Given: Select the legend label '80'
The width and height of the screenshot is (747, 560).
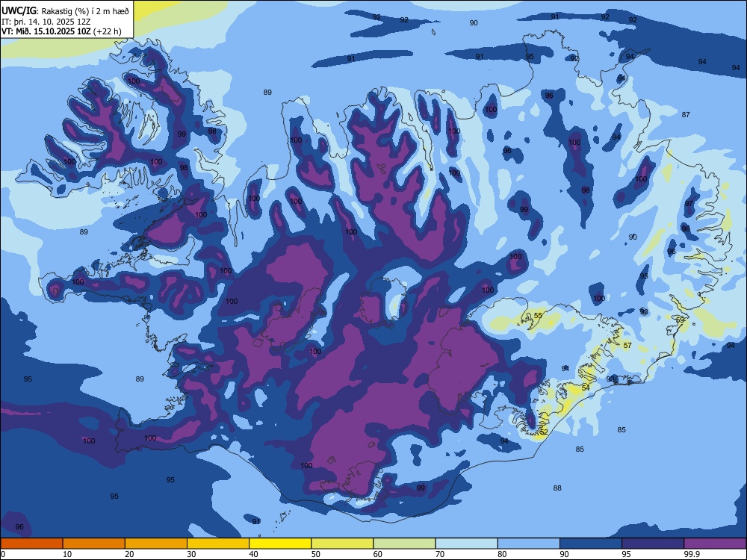Looking at the screenshot, I should point(502,554).
